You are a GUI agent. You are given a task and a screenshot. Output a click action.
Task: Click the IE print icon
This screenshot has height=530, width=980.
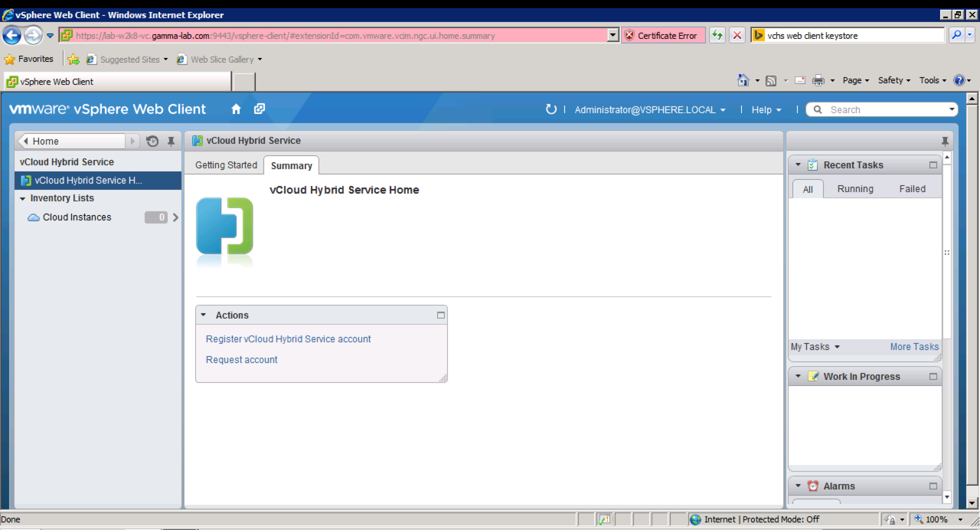pyautogui.click(x=818, y=81)
